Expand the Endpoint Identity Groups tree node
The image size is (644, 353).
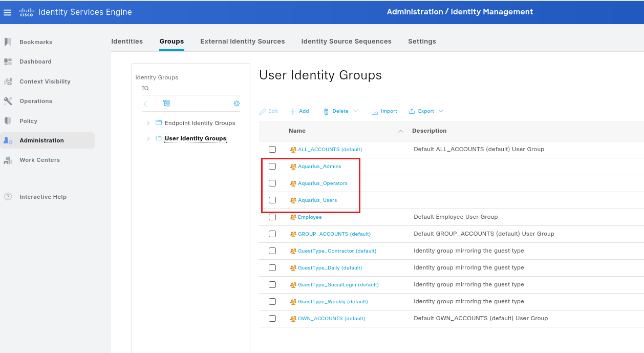pos(148,123)
